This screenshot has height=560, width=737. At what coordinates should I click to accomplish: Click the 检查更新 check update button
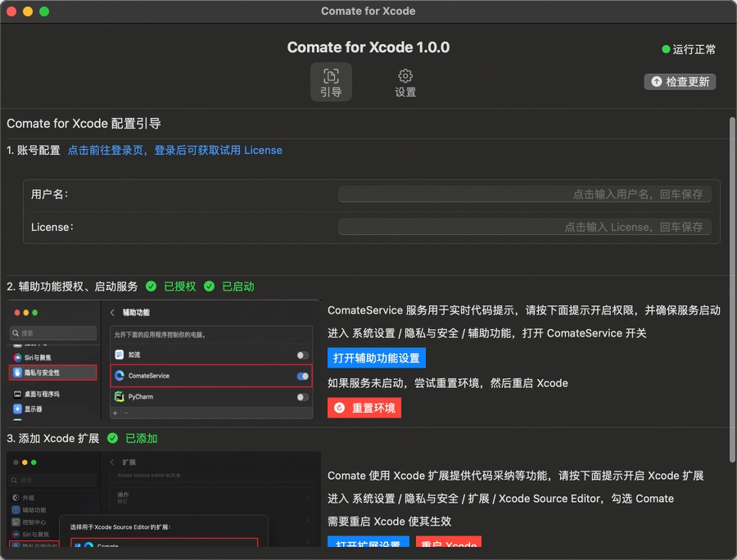coord(680,82)
